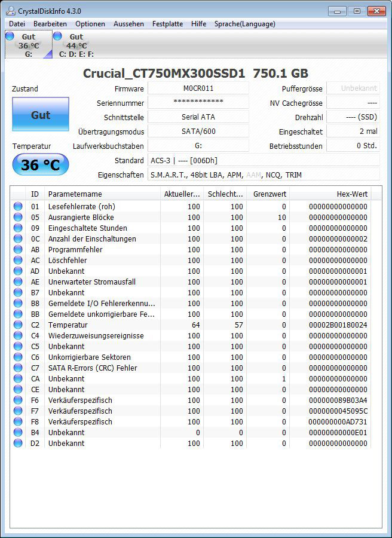Click status orb for Lesefehlerrate (roh)
The image size is (392, 538).
(18, 206)
